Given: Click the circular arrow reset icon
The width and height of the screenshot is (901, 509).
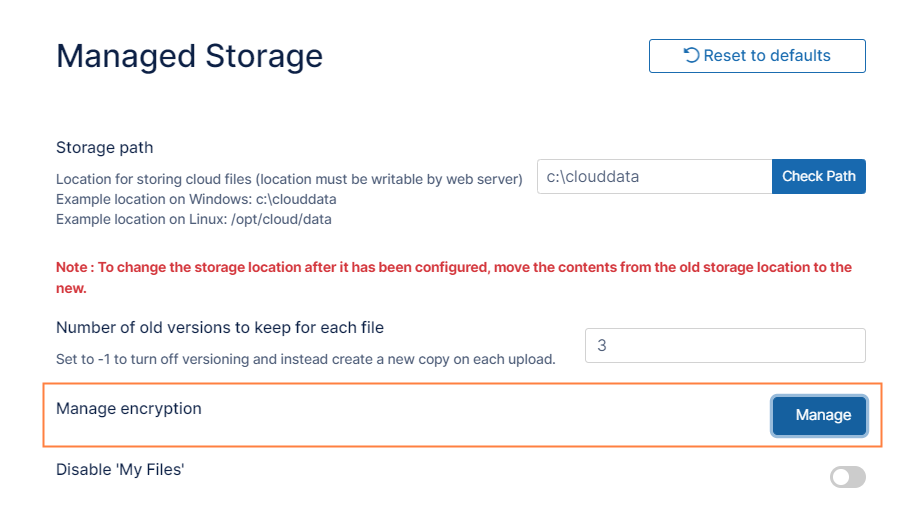Looking at the screenshot, I should click(691, 56).
